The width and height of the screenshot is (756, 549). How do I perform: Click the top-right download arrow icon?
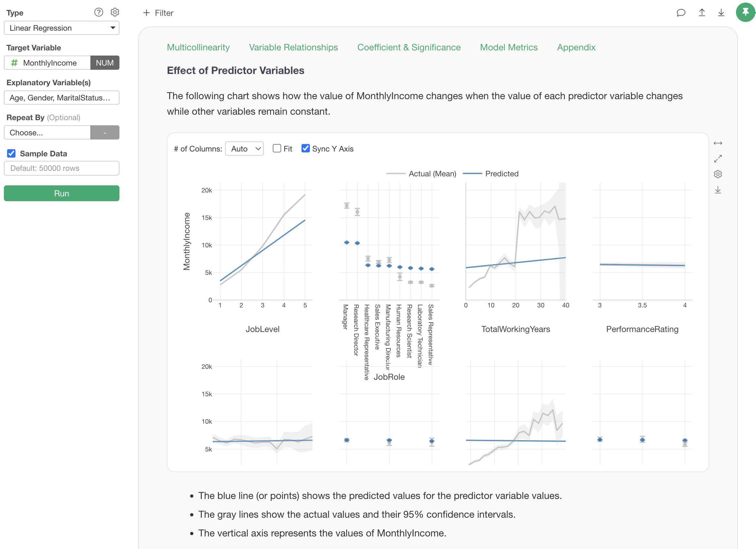[x=721, y=13]
